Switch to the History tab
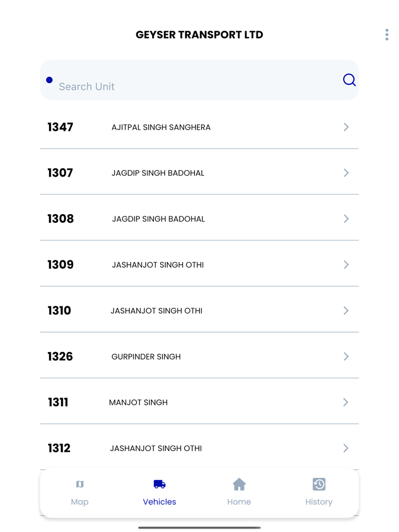 click(x=319, y=492)
